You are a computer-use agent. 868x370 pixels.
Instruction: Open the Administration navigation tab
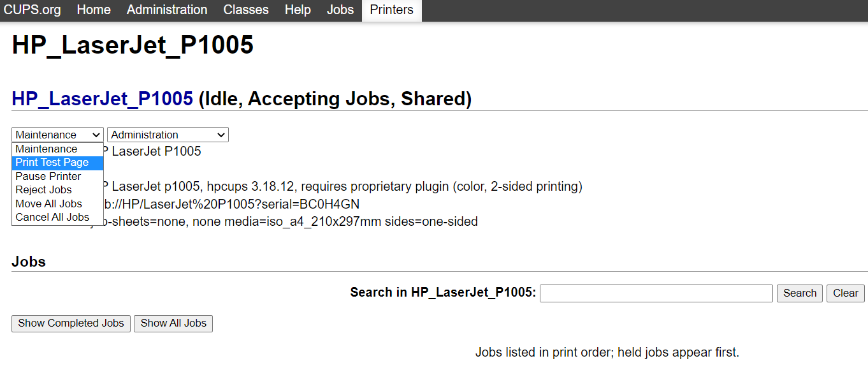point(167,10)
